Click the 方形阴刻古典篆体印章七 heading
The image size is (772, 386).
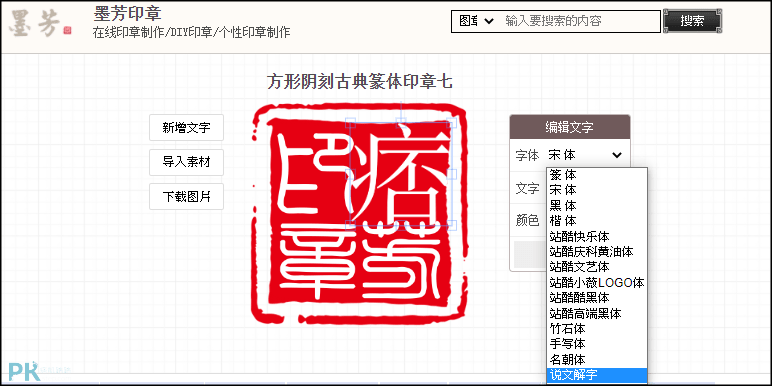[359, 81]
